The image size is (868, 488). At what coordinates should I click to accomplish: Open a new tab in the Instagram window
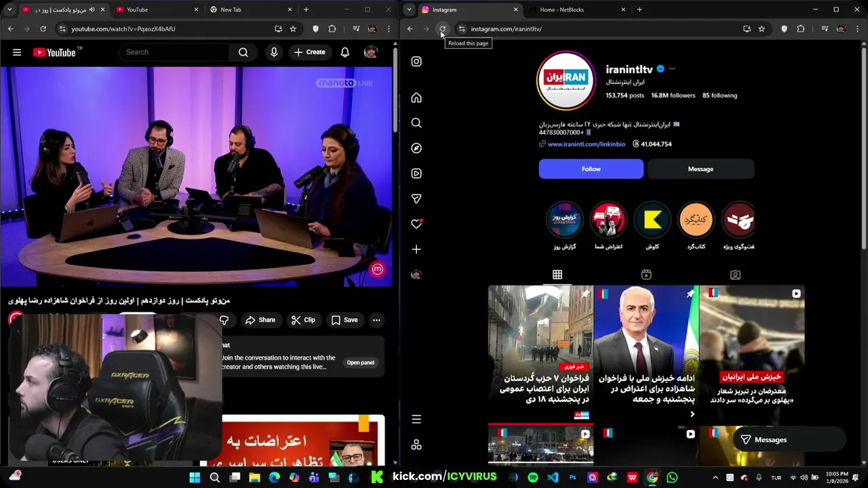[639, 9]
